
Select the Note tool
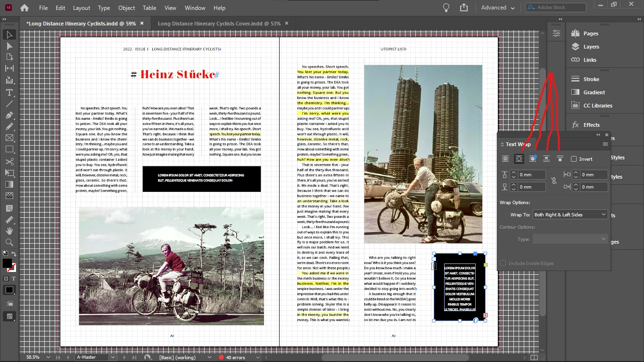pyautogui.click(x=9, y=208)
